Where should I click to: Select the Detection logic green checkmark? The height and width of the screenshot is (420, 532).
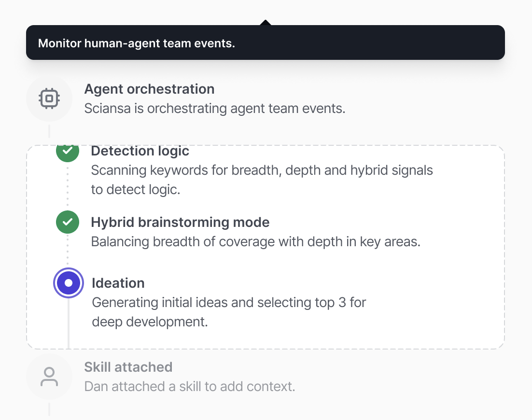[x=68, y=151]
